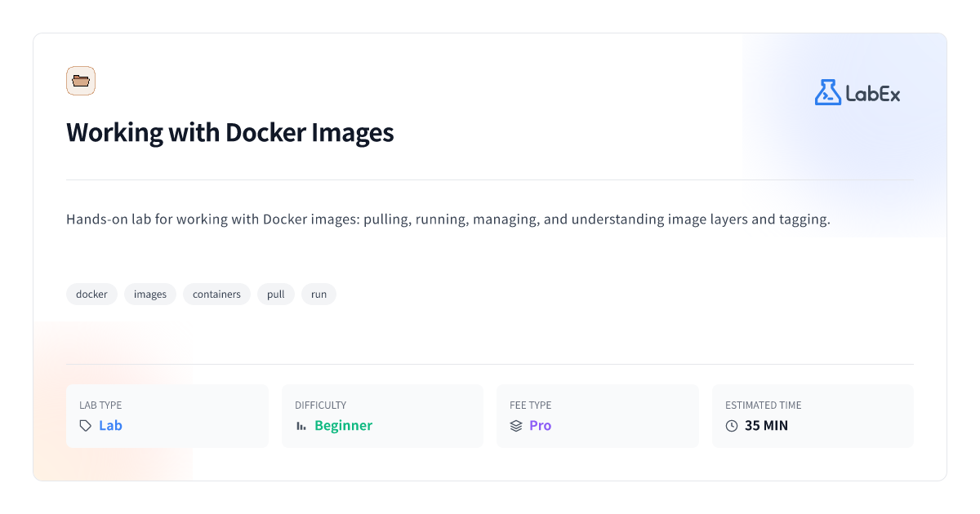Click the images tag pill
980x514 pixels.
coord(149,294)
